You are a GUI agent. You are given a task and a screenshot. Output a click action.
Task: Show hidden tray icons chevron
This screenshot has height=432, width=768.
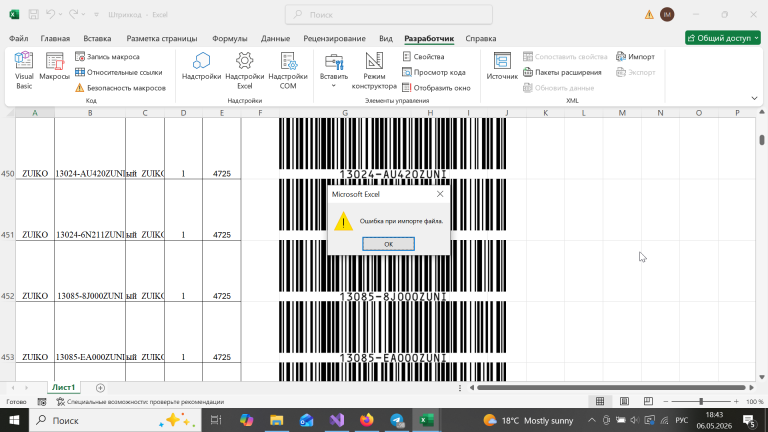point(592,420)
